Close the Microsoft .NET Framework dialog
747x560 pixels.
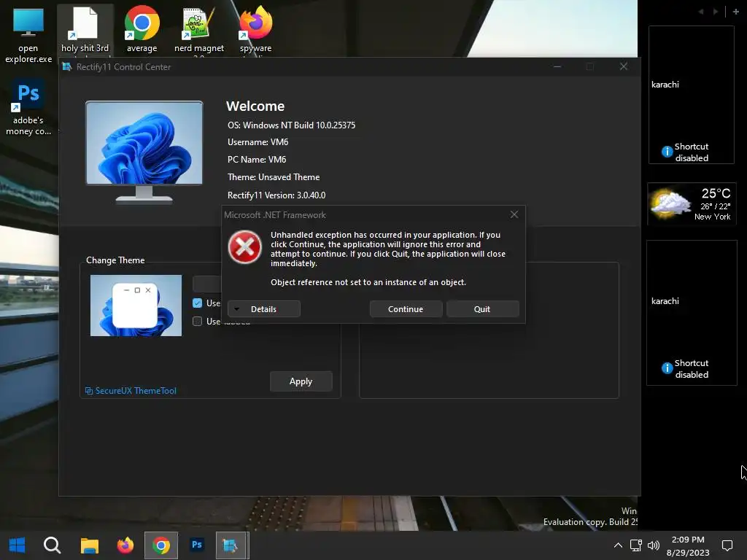(x=514, y=215)
